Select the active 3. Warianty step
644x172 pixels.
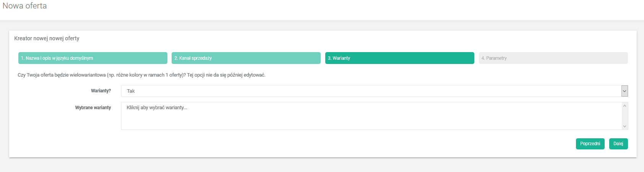(x=399, y=58)
